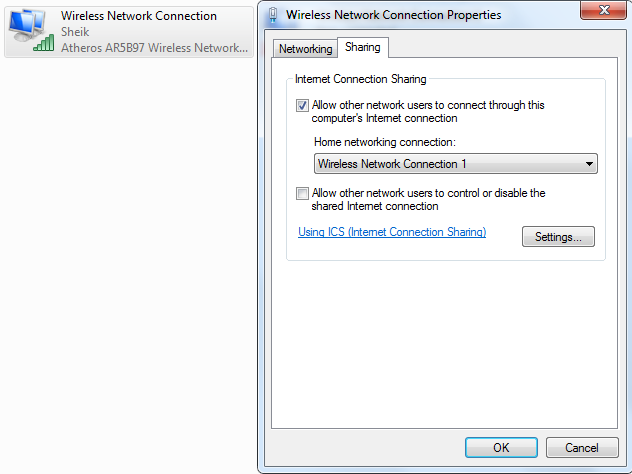This screenshot has width=632, height=474.
Task: Confirm the dialog with the OK button
Action: tap(501, 447)
